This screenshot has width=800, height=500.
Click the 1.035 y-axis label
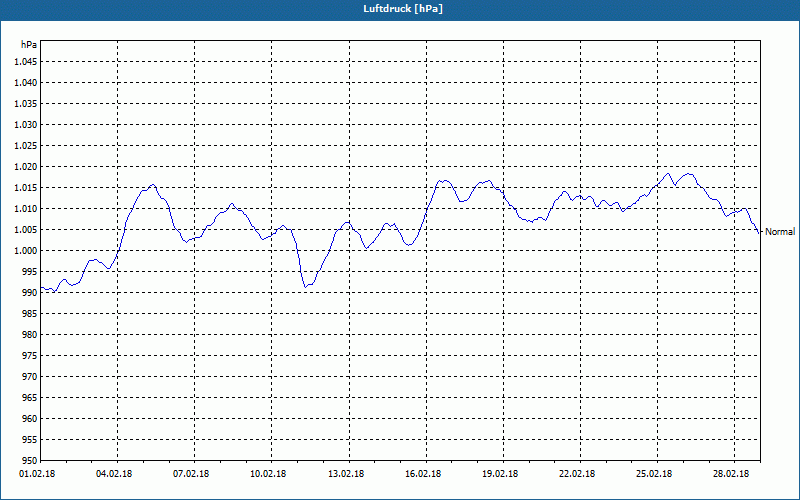click(26, 104)
